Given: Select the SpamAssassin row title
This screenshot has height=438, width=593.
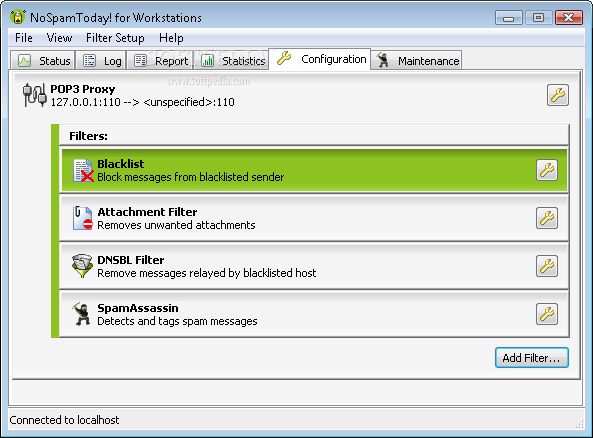Looking at the screenshot, I should click(x=138, y=308).
